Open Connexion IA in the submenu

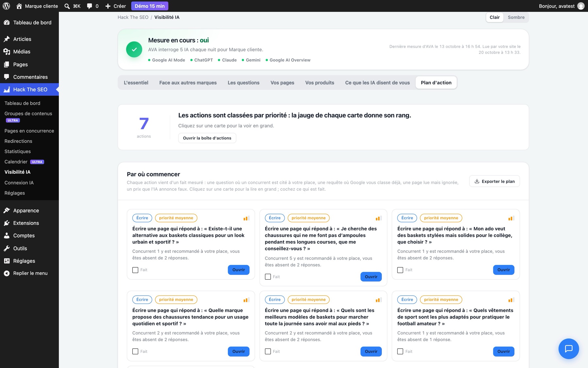[19, 183]
